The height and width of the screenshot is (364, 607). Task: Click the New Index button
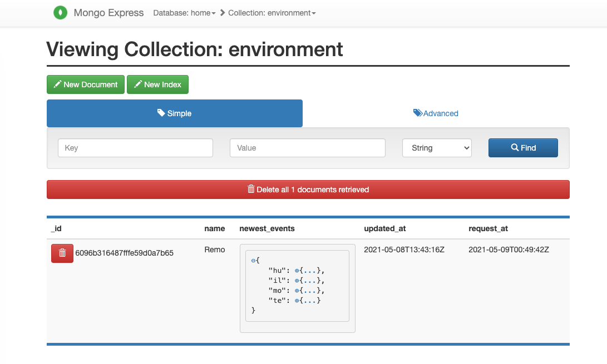click(x=157, y=84)
